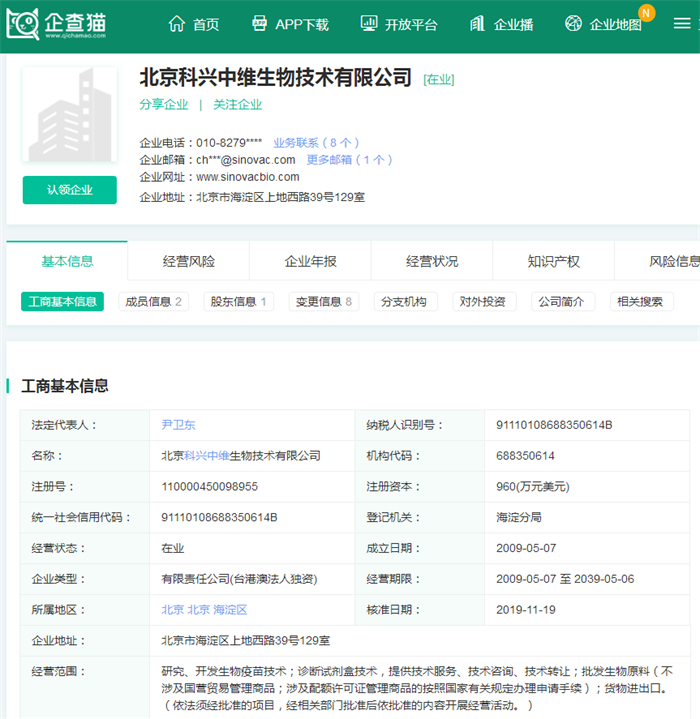Viewport: 700px width, 719px height.
Task: Switch to the 企业年报 tab
Action: 310,261
